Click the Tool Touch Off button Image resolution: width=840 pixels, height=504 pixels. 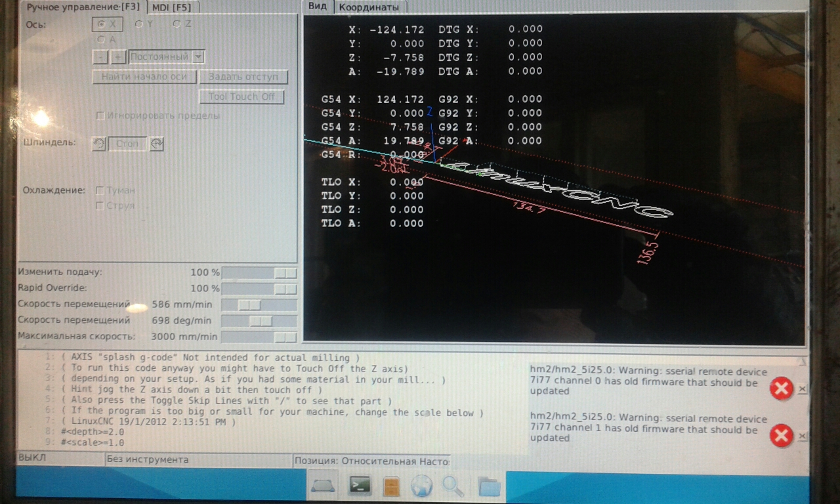(241, 96)
